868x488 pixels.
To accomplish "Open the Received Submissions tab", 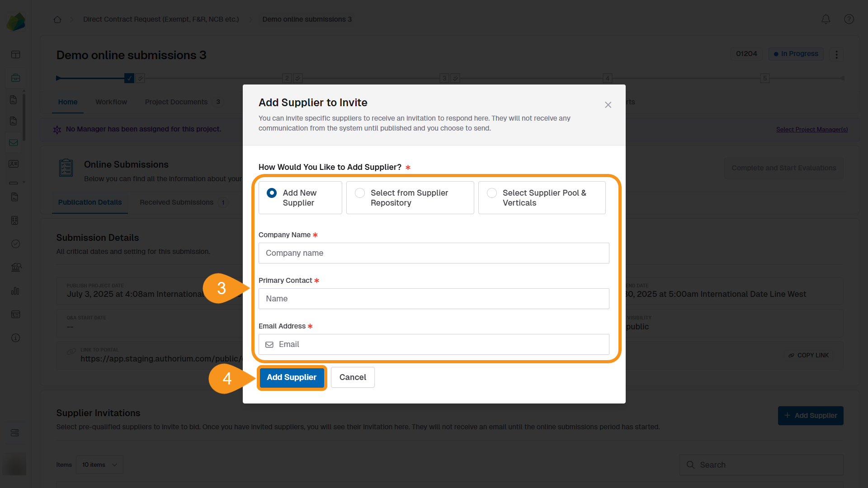I will pyautogui.click(x=176, y=202).
